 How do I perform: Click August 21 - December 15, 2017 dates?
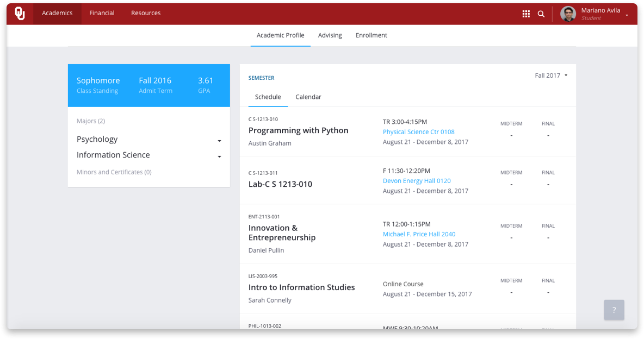[427, 294]
